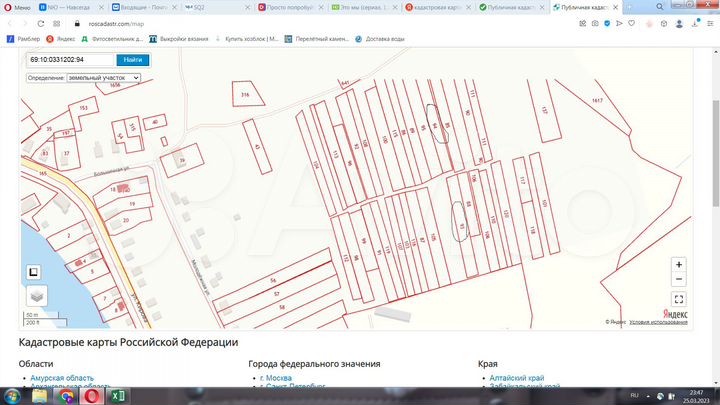Click the cadastral number search field

tap(70, 60)
